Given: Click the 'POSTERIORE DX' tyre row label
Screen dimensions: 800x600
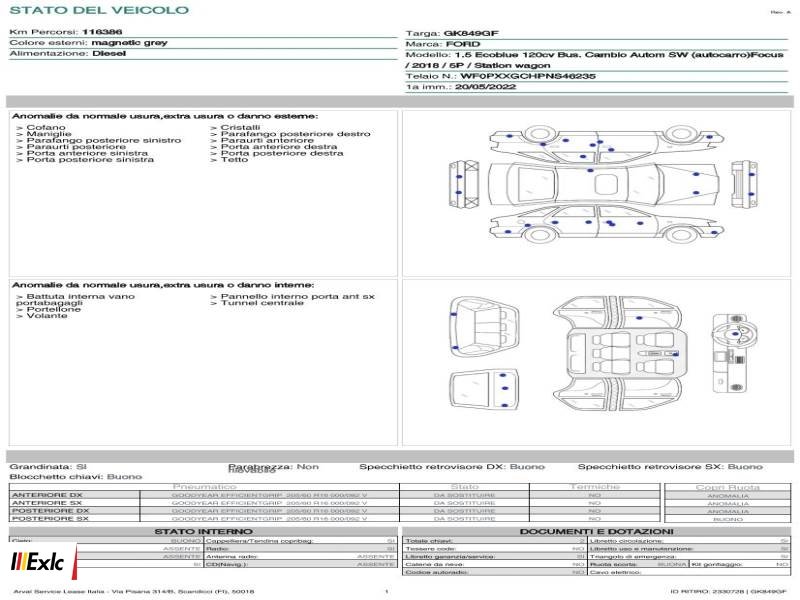Looking at the screenshot, I should point(51,511).
